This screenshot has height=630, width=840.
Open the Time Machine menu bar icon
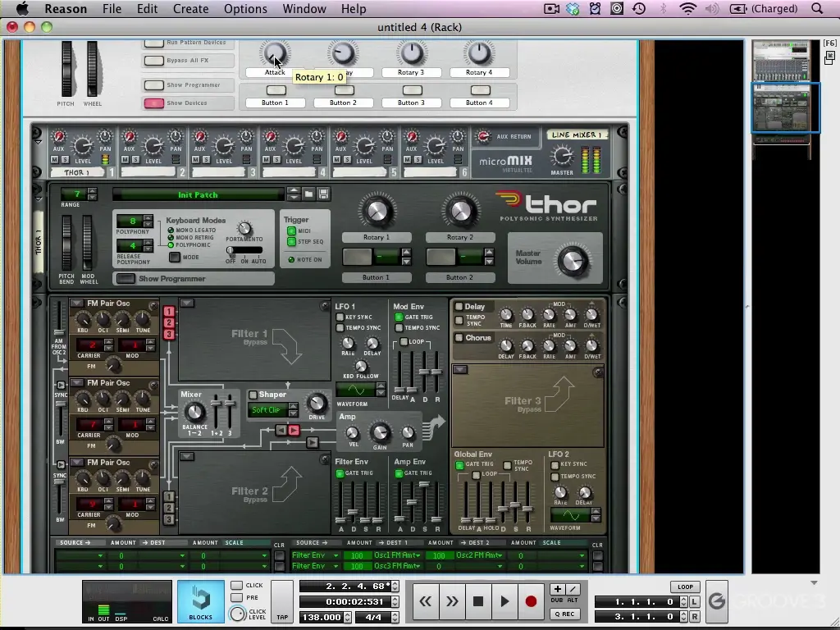[639, 8]
